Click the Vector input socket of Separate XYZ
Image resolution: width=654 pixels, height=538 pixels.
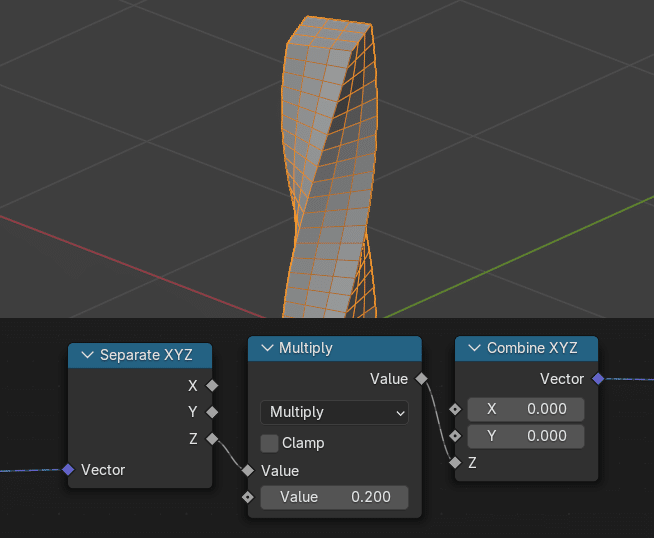(x=68, y=470)
